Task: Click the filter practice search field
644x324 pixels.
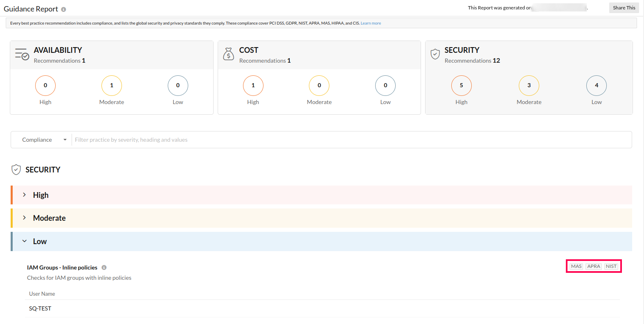Action: click(x=351, y=140)
